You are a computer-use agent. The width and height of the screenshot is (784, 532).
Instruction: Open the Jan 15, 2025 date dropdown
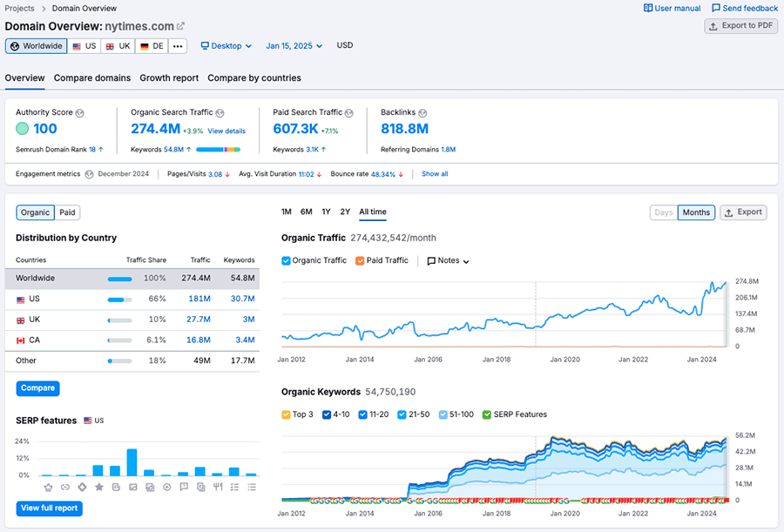(294, 46)
